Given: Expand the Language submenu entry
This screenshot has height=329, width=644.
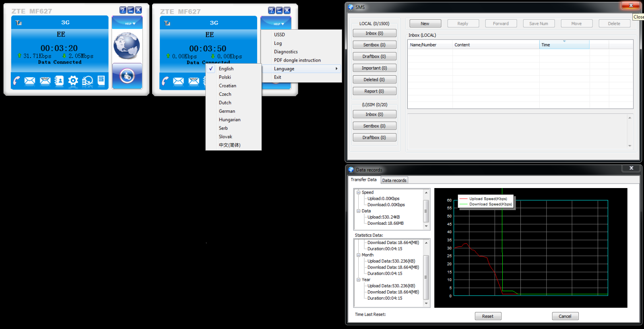Looking at the screenshot, I should [x=301, y=69].
